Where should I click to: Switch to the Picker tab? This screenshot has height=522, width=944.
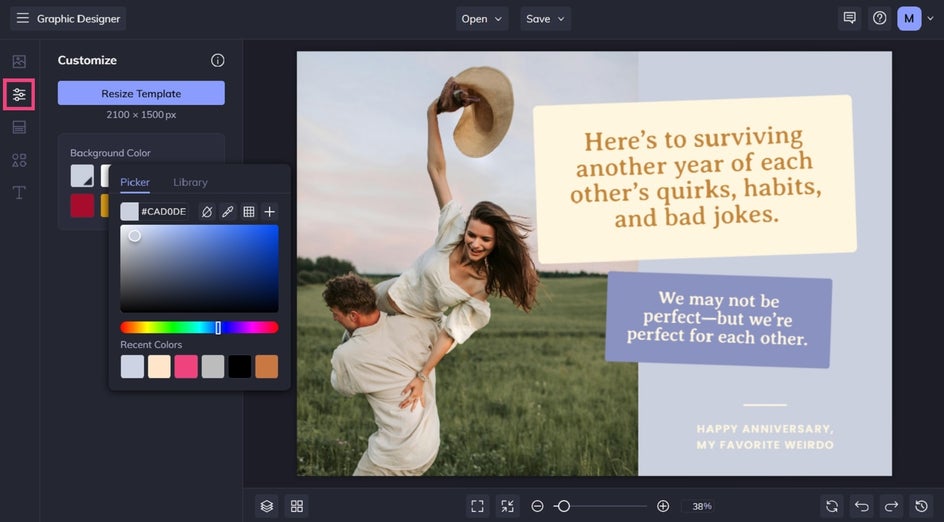point(135,182)
